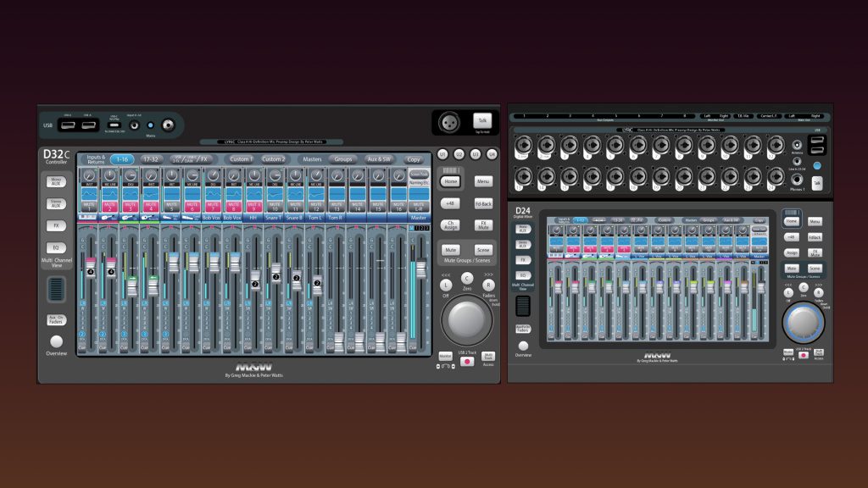Click the D32C Master fader handle
Screen dimensions: 868x488
coord(421,269)
